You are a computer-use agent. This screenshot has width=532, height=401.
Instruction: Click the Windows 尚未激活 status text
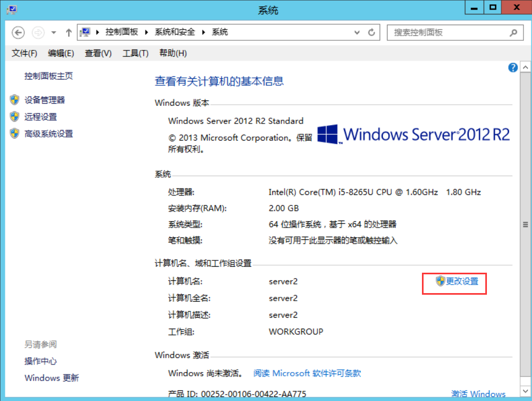pos(206,373)
